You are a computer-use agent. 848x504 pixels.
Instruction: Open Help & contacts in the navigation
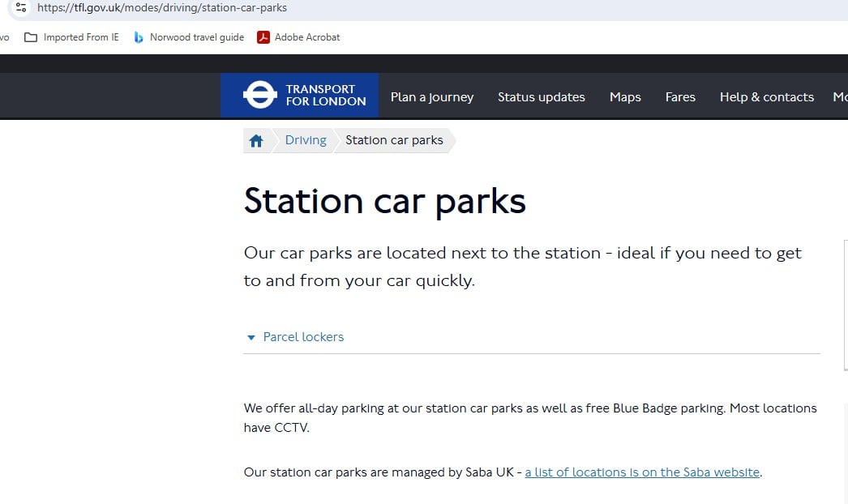tap(766, 97)
